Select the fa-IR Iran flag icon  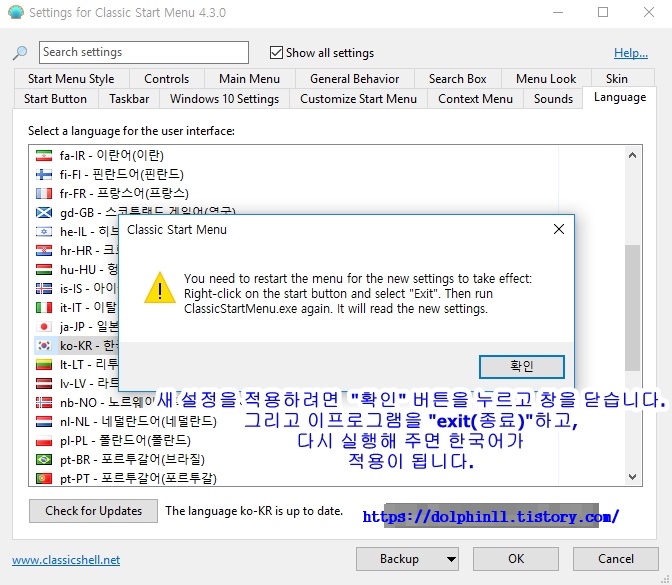(44, 156)
